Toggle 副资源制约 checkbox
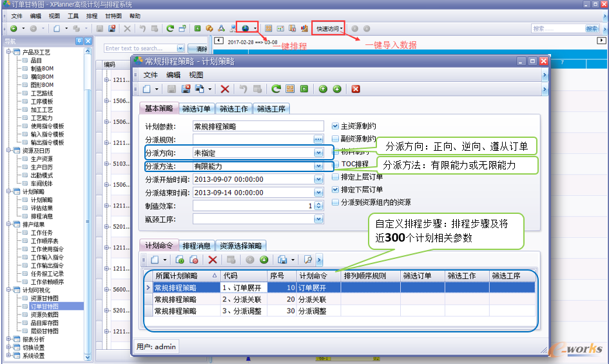 (335, 139)
